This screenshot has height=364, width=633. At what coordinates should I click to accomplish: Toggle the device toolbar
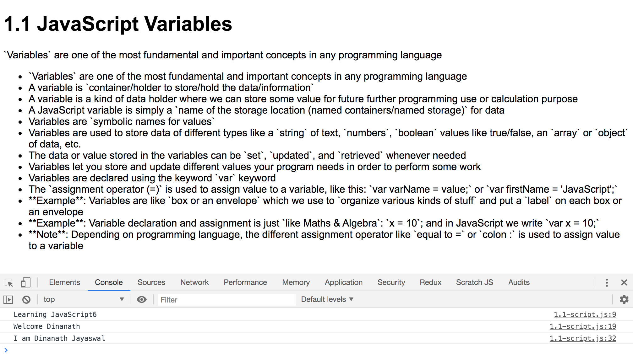click(25, 282)
